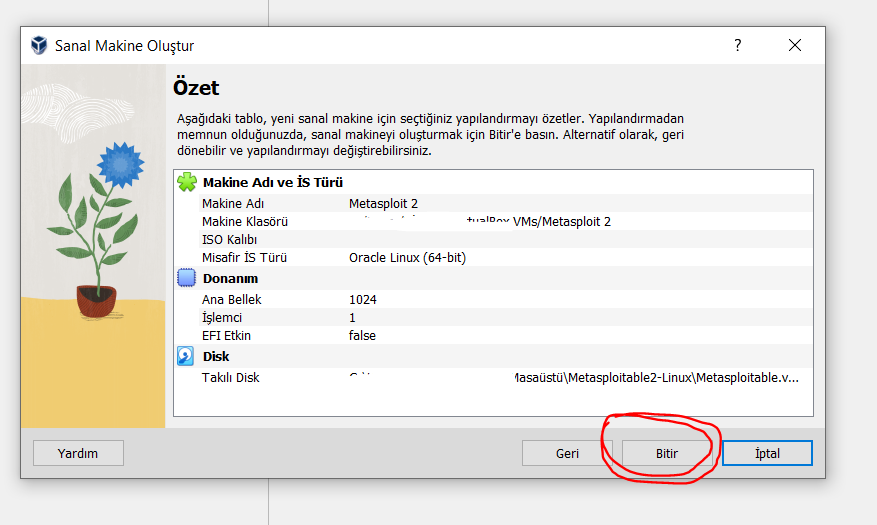This screenshot has width=877, height=525.
Task: Click the Oracle Linux (64-bit) value
Action: 407,258
